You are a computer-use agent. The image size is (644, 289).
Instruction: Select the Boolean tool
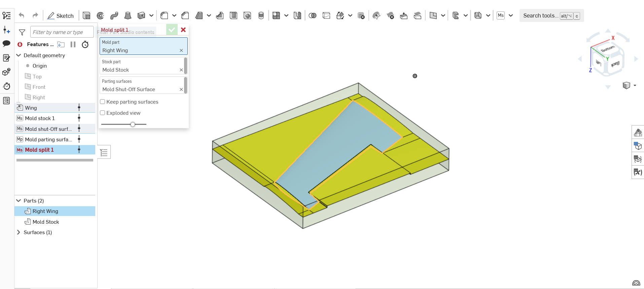313,15
